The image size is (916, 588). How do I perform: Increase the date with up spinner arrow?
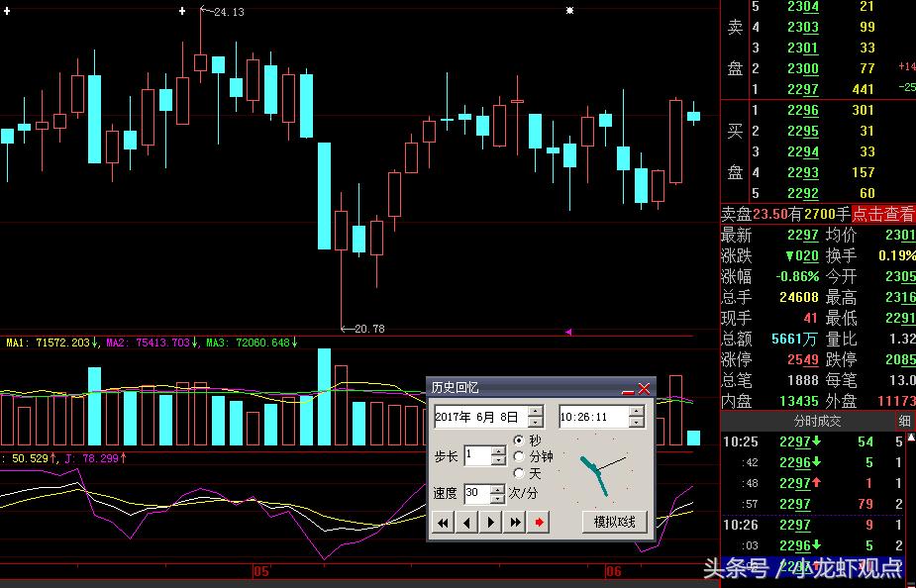point(536,412)
